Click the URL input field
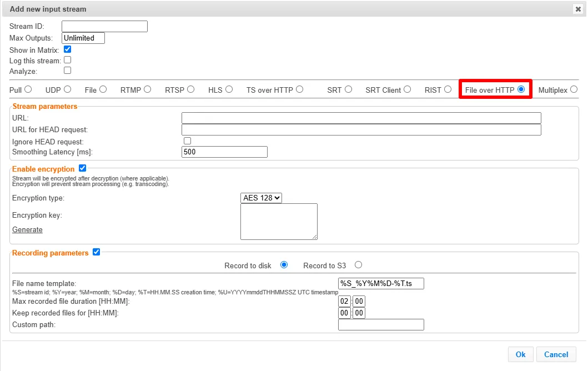 click(x=361, y=118)
